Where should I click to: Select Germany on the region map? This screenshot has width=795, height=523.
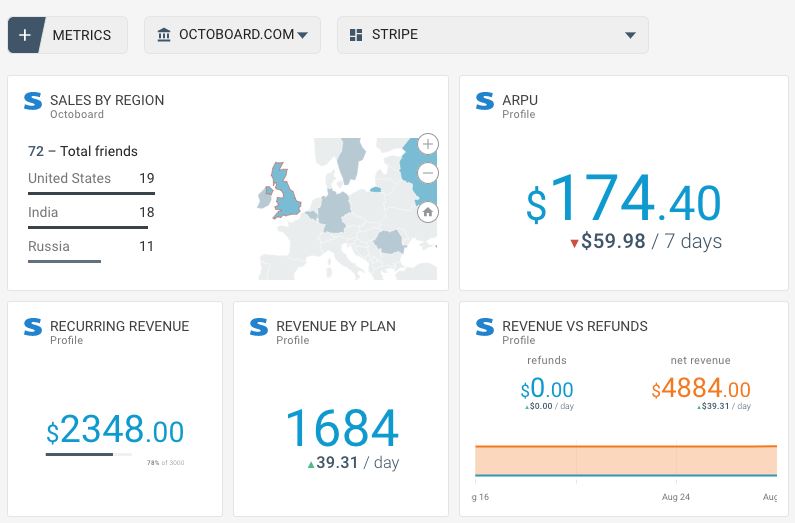(334, 211)
